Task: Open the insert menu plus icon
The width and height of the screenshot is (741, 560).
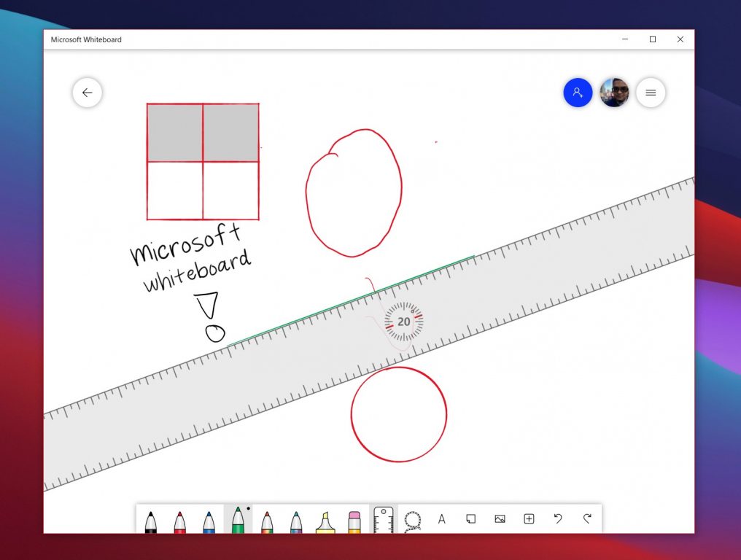Action: (x=529, y=519)
